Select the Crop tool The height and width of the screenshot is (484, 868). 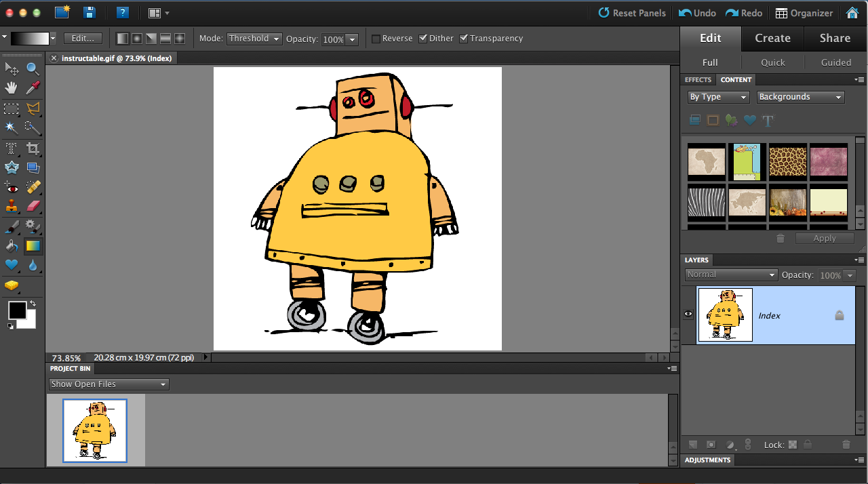33,148
